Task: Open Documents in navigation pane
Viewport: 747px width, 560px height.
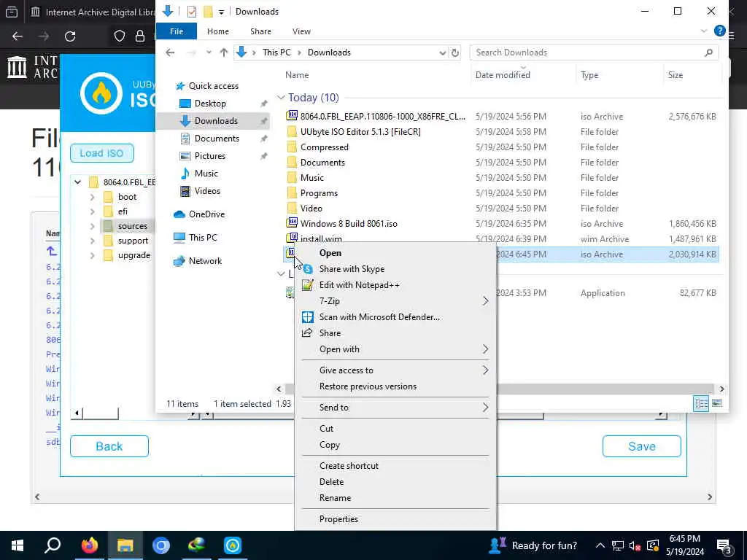Action: 217,139
